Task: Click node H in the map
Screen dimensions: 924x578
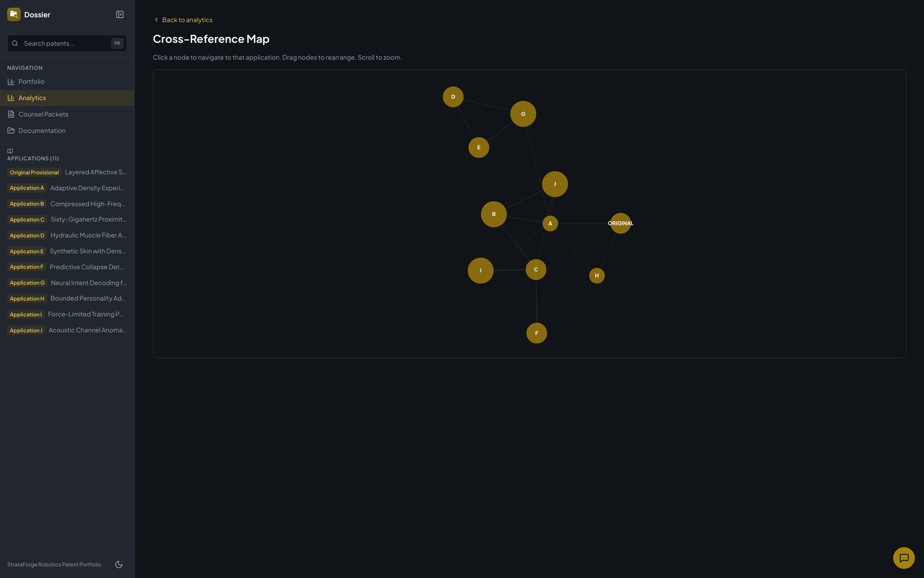Action: point(597,276)
